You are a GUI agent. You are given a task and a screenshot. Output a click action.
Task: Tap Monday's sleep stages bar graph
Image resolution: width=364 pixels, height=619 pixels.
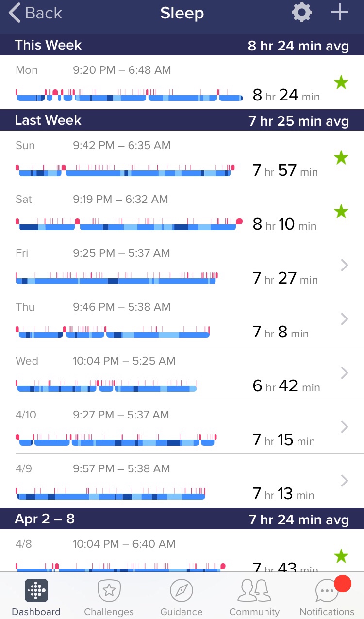point(129,96)
